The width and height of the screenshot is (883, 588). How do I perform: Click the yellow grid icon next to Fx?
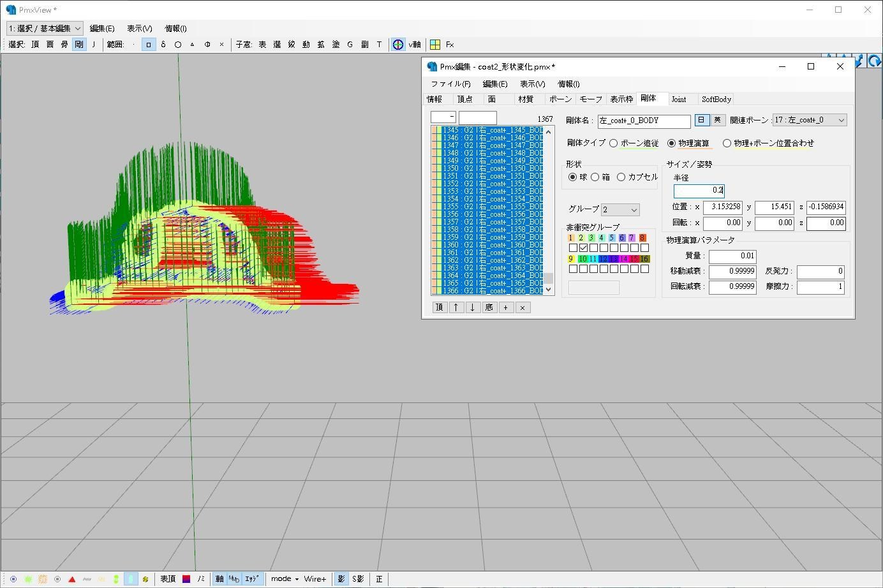coord(435,45)
